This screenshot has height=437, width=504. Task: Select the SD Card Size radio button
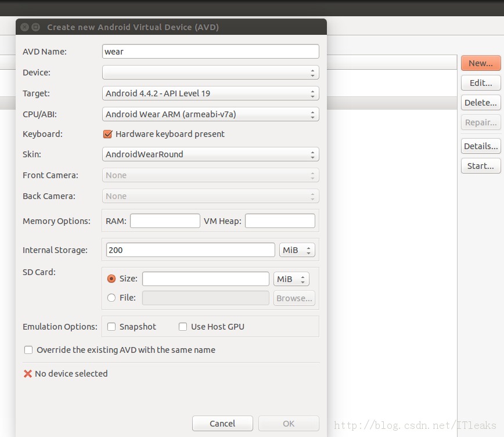tap(111, 279)
